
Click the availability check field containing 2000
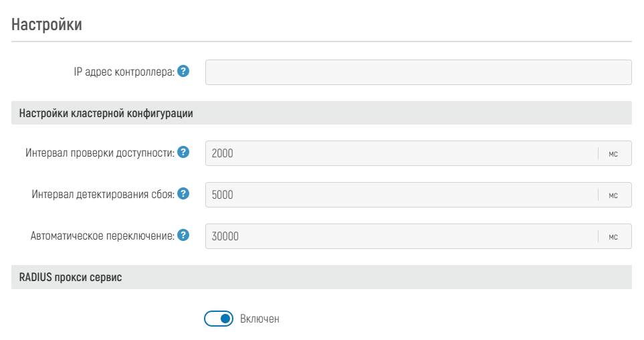coord(401,153)
